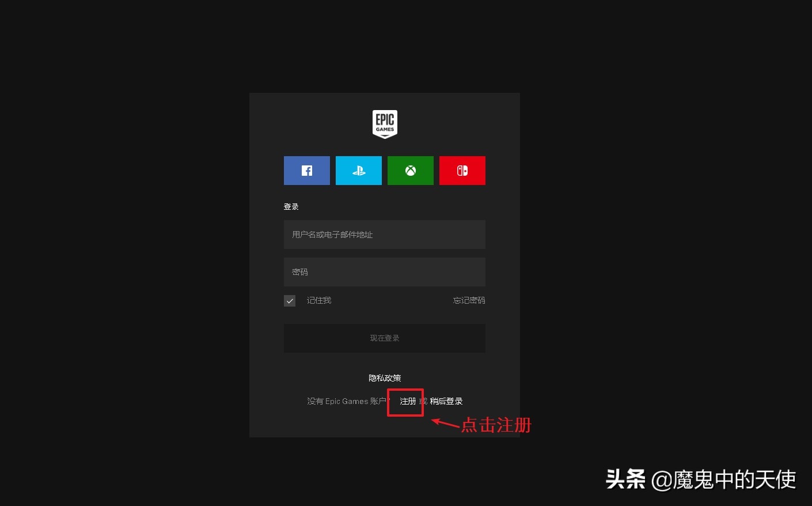Screen dimensions: 812x506
Task: Click the Epic Games logo
Action: [385, 124]
